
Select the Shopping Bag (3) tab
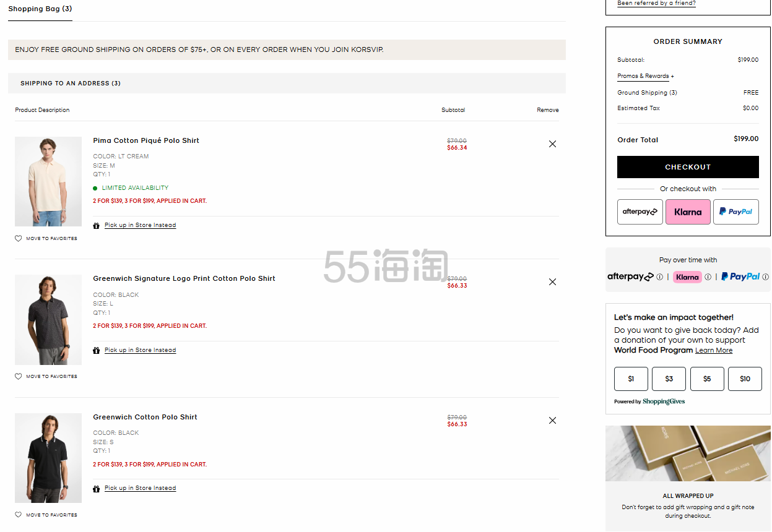(x=40, y=9)
